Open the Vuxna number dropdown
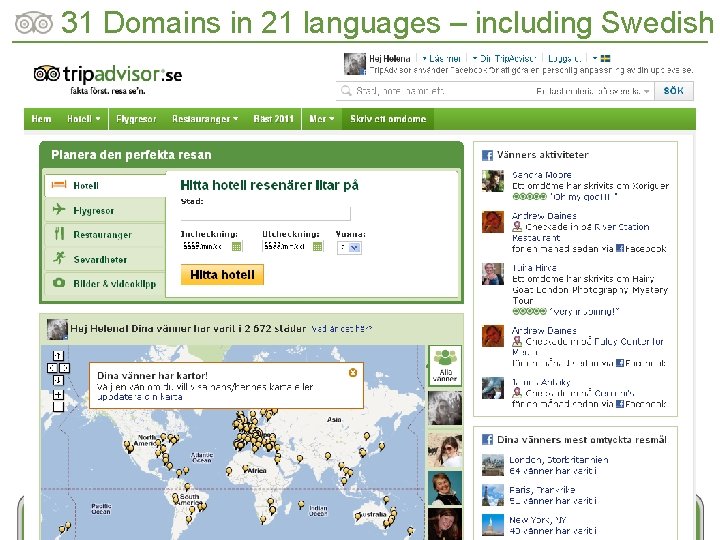Image resolution: width=720 pixels, height=540 pixels. pyautogui.click(x=349, y=248)
